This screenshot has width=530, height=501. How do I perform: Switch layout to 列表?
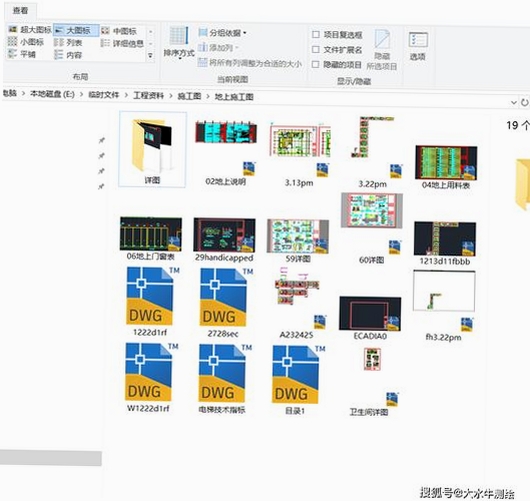click(68, 43)
